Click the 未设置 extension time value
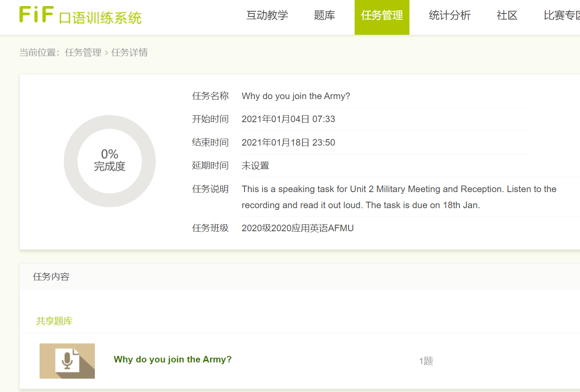 tap(255, 166)
